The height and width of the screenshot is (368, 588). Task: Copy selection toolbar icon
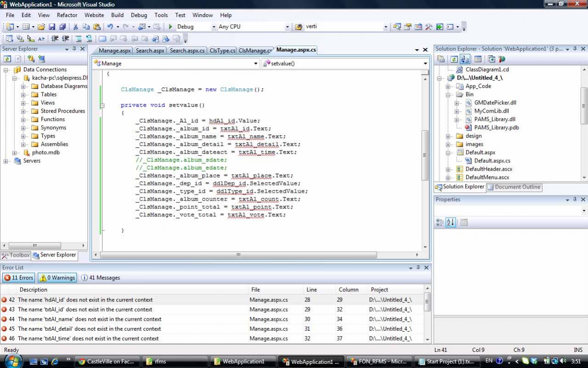tap(86, 27)
